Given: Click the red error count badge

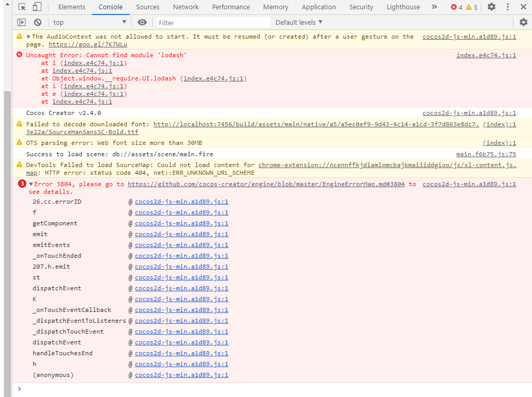Looking at the screenshot, I should click(457, 7).
